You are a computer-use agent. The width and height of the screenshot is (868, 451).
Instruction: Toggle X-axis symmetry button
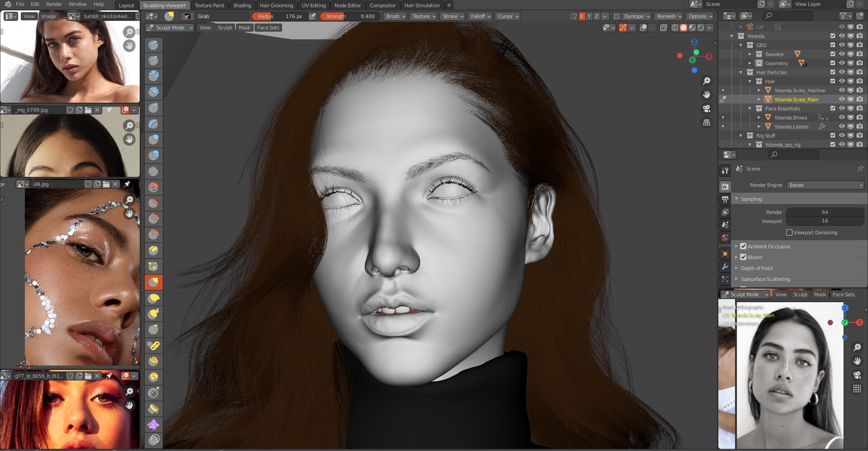point(582,16)
